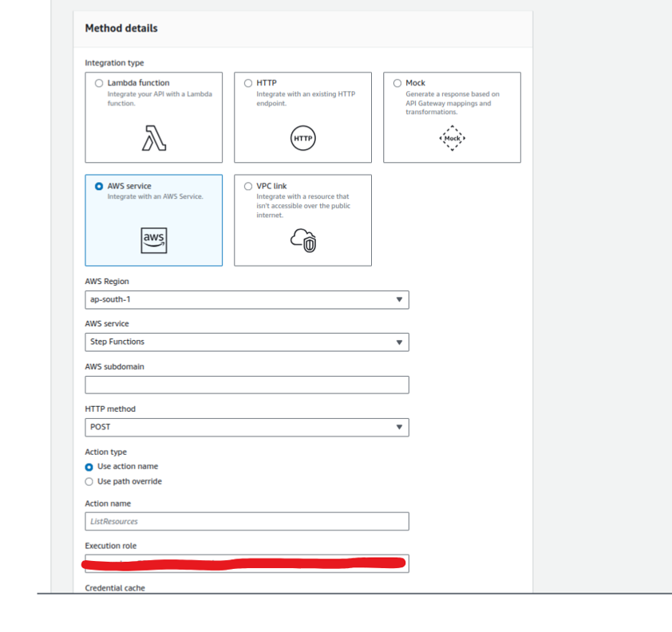Click the VPC cloud shield icon

303,240
